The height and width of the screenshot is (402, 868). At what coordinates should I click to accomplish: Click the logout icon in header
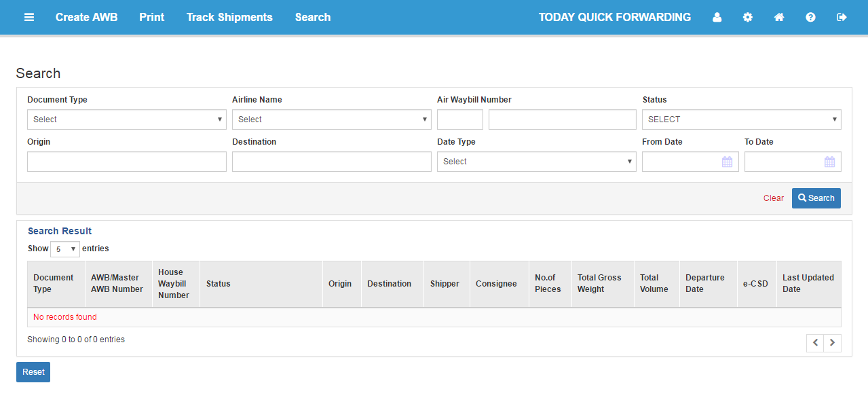[x=842, y=17]
